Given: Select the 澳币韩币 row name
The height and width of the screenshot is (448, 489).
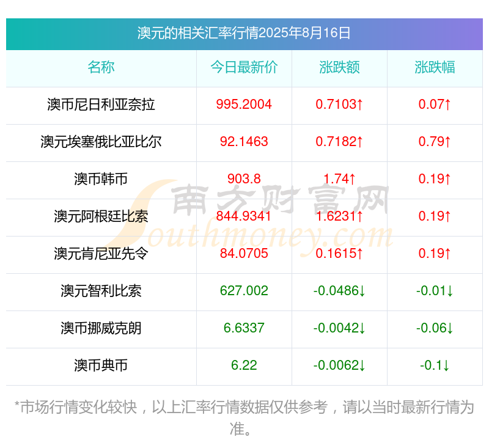Looking at the screenshot, I should (x=101, y=179).
